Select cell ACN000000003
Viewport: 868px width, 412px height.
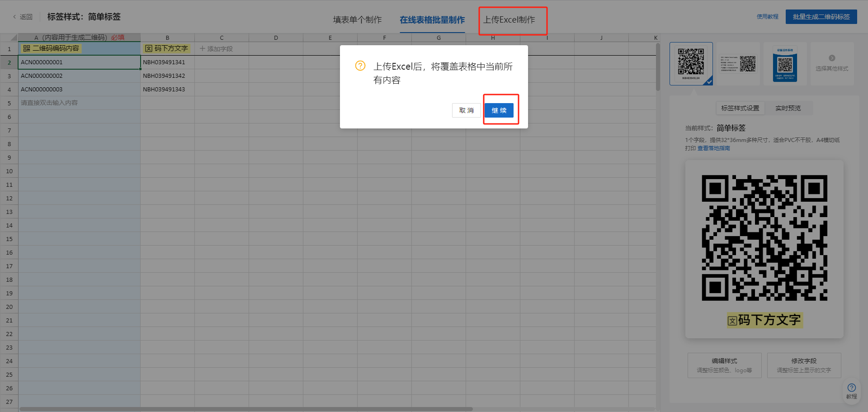(x=79, y=90)
